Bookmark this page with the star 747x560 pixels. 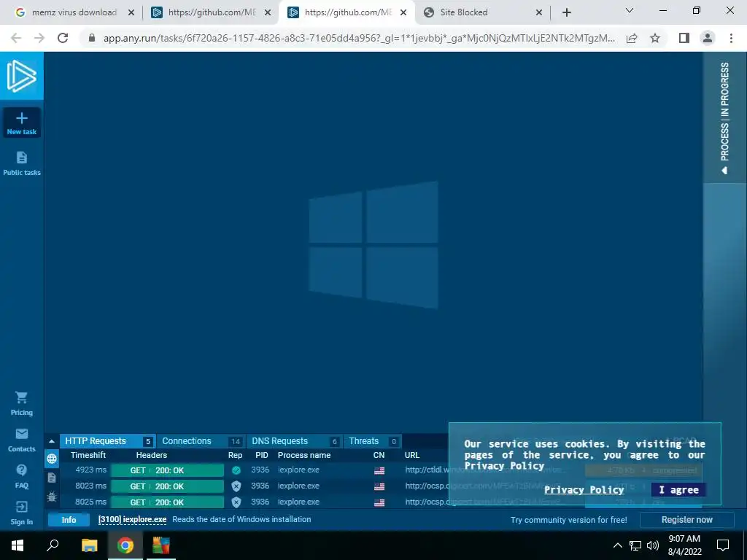pos(655,38)
